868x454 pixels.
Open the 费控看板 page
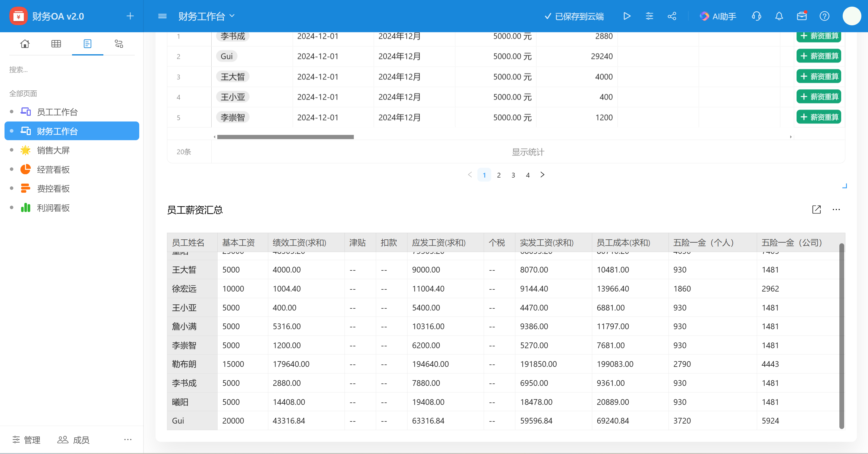click(72, 189)
